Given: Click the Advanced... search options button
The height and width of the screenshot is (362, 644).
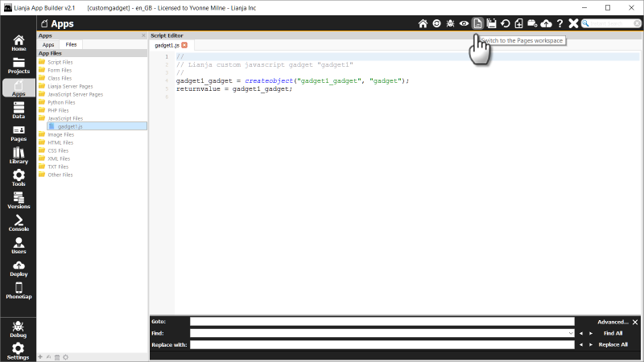Looking at the screenshot, I should [x=613, y=322].
